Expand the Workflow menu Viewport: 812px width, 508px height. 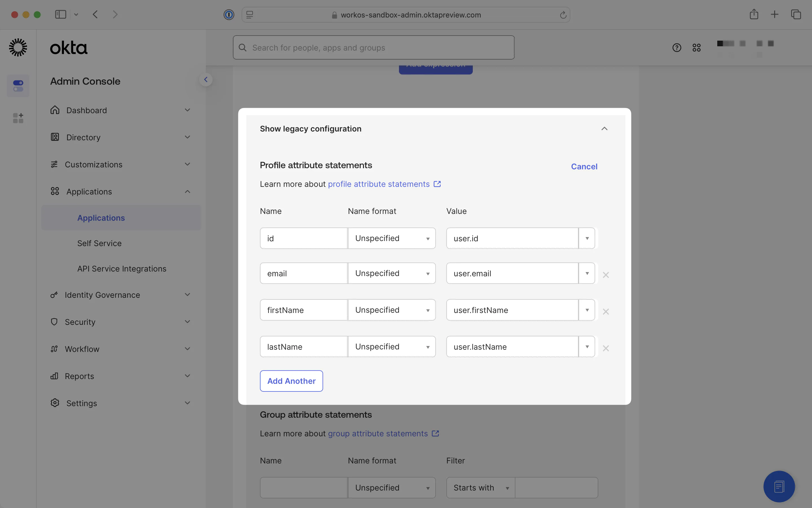click(x=187, y=349)
